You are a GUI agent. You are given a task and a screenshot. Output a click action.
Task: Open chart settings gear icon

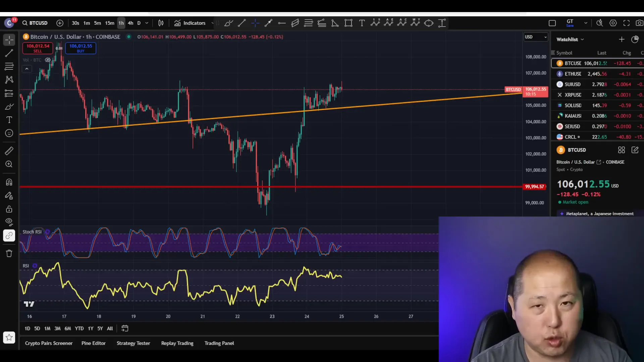pyautogui.click(x=613, y=23)
